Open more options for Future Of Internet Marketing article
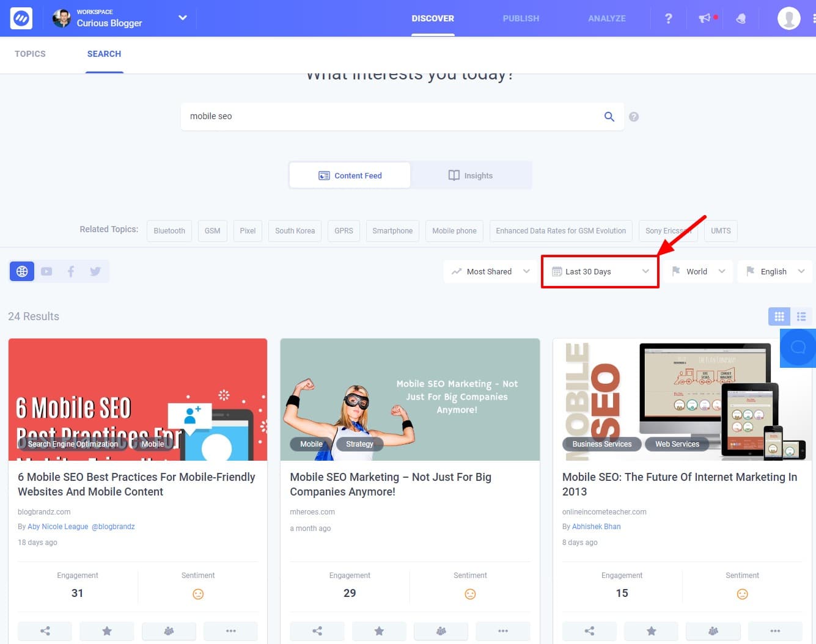This screenshot has width=816, height=644. 775,631
